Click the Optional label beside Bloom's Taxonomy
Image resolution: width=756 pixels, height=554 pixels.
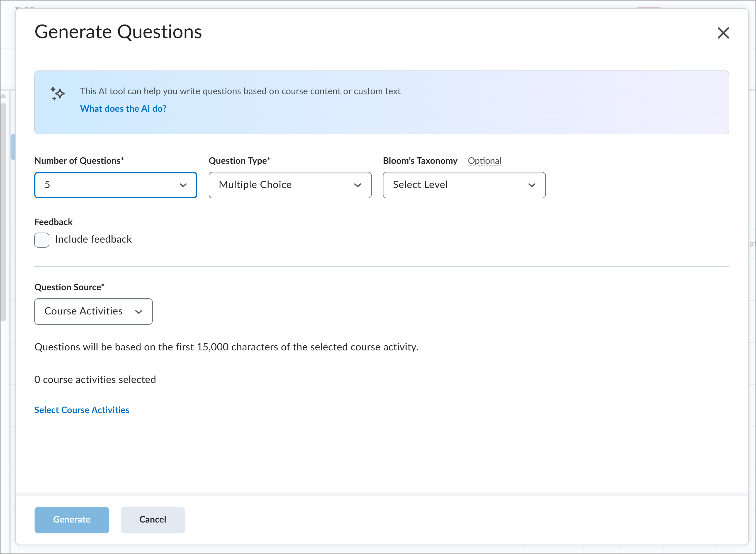(484, 161)
